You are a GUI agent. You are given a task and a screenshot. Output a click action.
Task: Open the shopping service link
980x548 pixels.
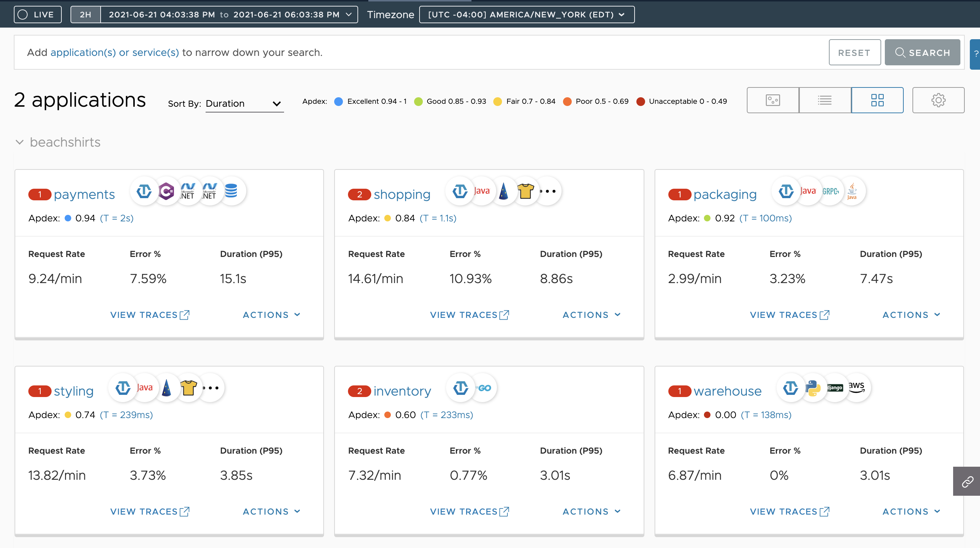[x=402, y=194]
